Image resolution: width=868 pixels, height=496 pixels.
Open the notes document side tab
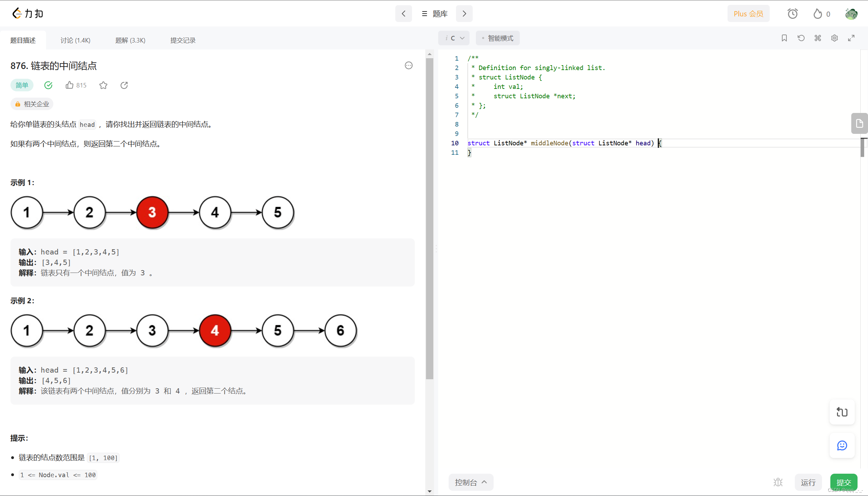[x=859, y=123]
